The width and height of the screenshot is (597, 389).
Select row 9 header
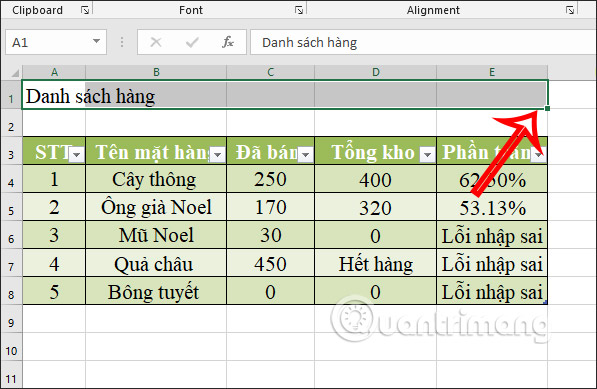11,319
